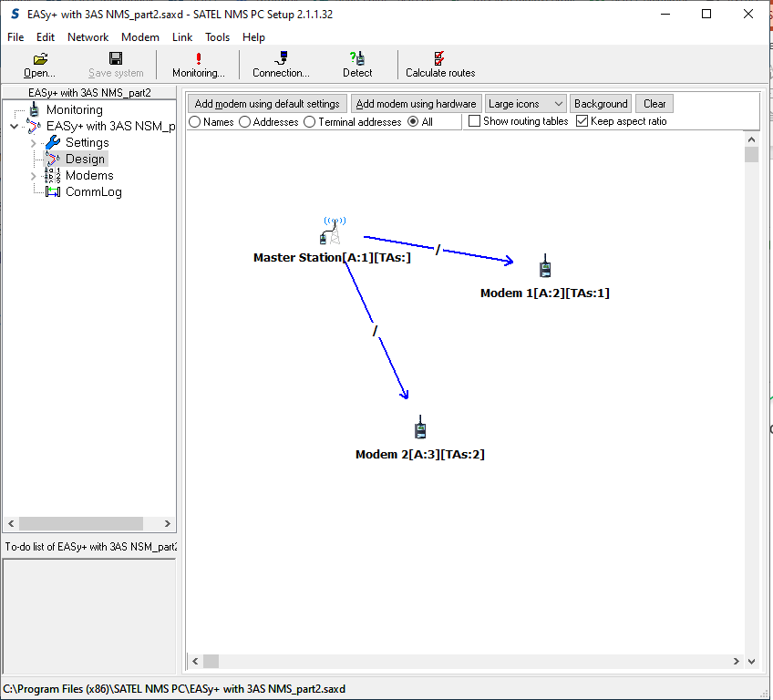Click Calculate routes toolbar icon
Viewport: 773px width, 700px height.
click(x=440, y=58)
